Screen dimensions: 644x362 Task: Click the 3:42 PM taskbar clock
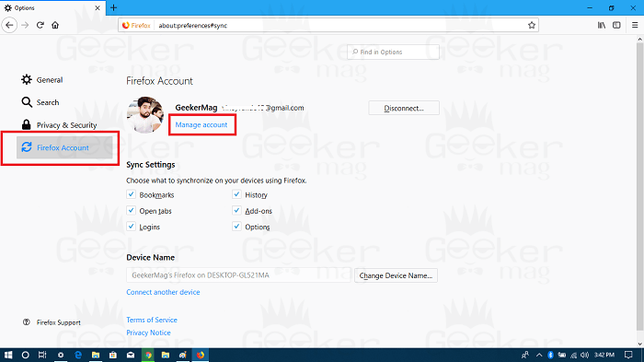(x=604, y=355)
